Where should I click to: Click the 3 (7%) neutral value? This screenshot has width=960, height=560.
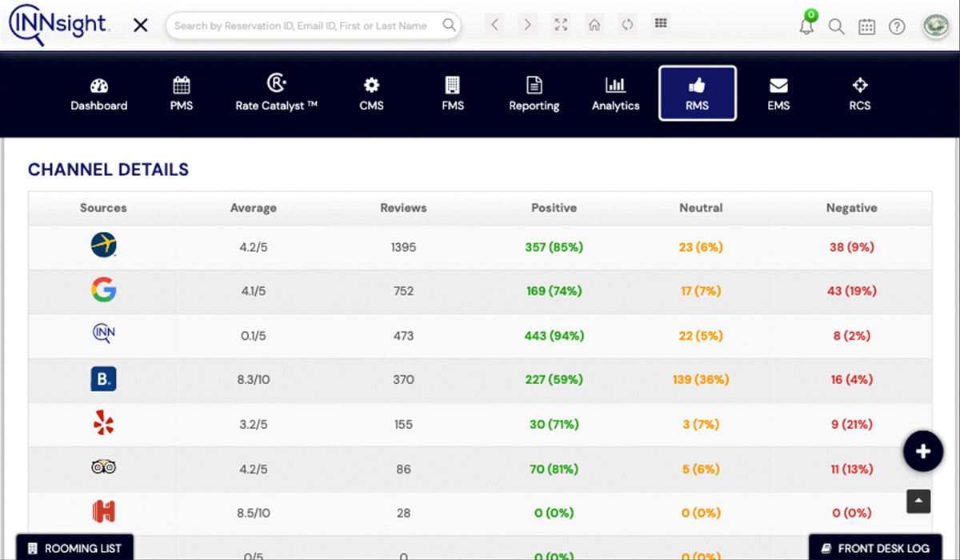click(701, 424)
